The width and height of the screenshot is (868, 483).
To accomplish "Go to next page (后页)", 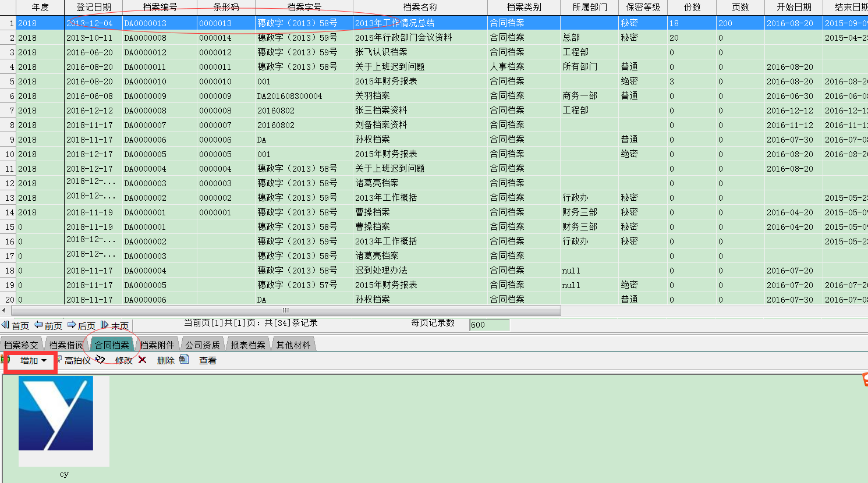I will pos(82,325).
